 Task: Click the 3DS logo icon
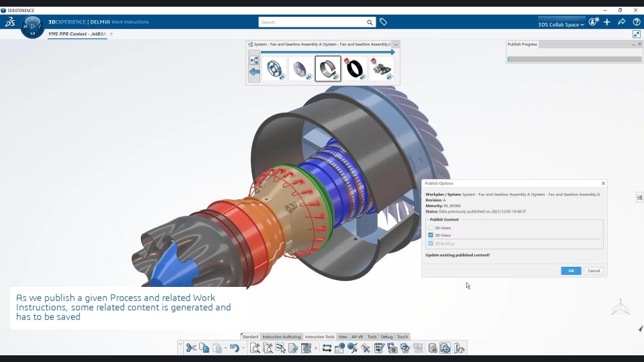(x=10, y=21)
